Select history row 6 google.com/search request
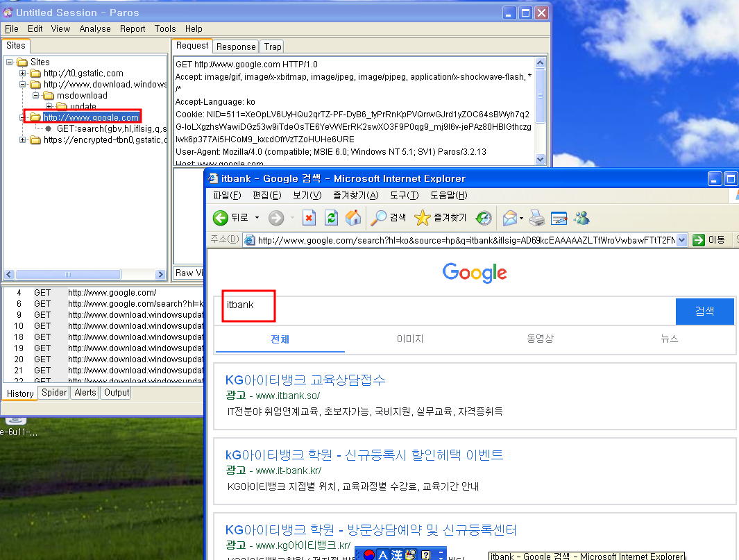Image resolution: width=739 pixels, height=560 pixels. (104, 304)
